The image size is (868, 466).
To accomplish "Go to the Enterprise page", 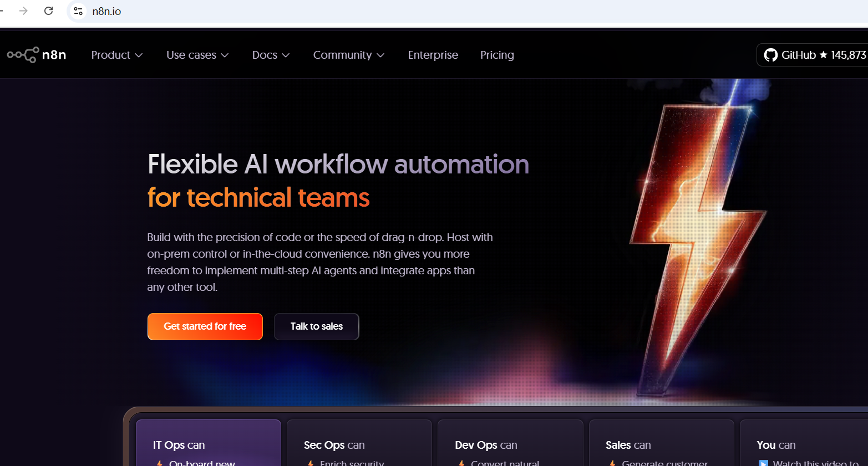I will (433, 55).
